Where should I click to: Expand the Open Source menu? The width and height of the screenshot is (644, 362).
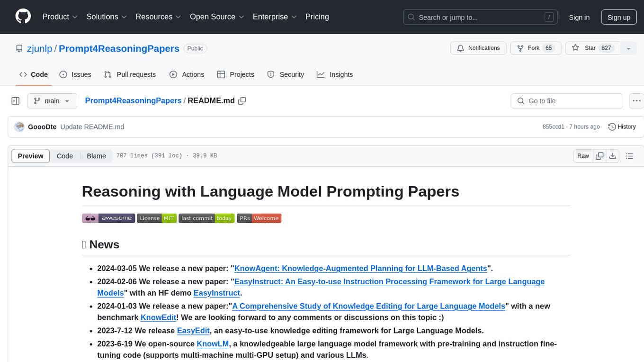(x=217, y=17)
